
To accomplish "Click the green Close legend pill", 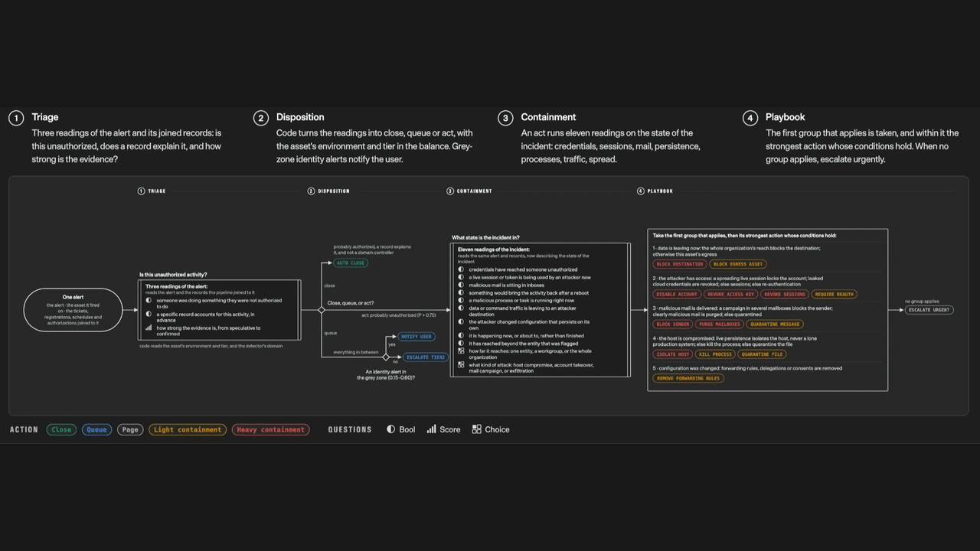I will point(61,430).
